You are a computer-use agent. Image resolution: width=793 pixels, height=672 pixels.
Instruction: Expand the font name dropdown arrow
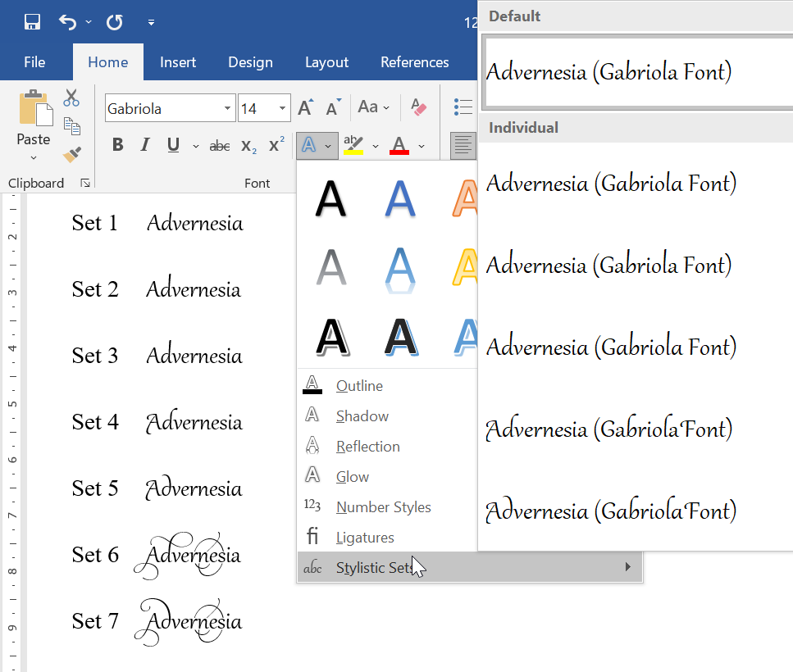coord(228,108)
